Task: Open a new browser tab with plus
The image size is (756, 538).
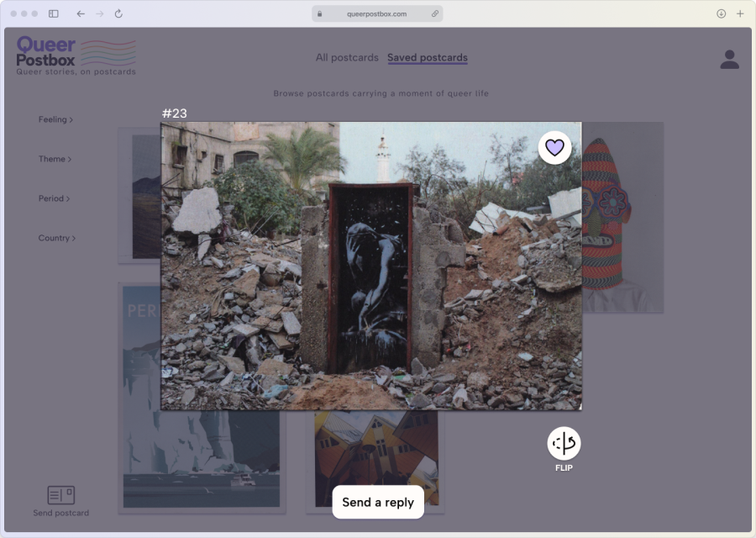Action: [x=740, y=14]
